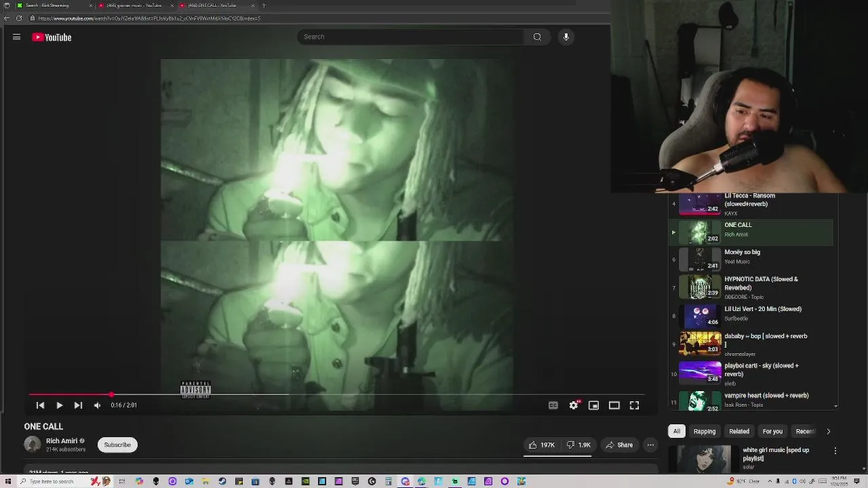Image resolution: width=868 pixels, height=488 pixels.
Task: Open 'white girl music [sped up playlist]' title
Action: click(x=776, y=454)
